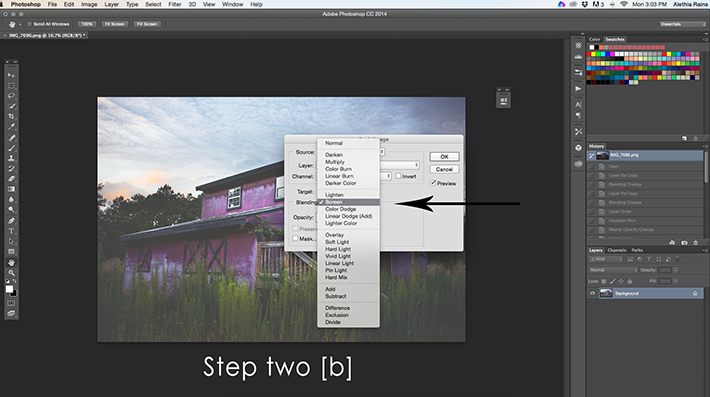Viewport: 710px width, 397px height.
Task: Enable the Invert checkbox
Action: 398,176
